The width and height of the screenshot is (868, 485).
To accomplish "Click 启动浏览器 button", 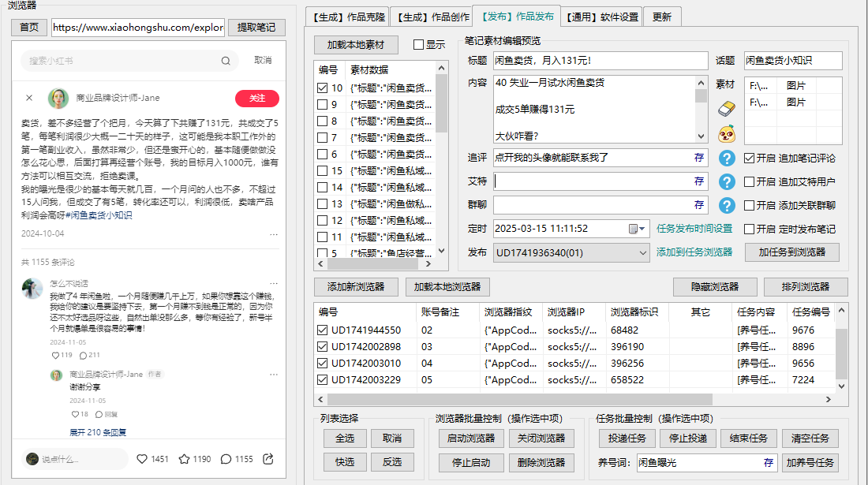I will [471, 438].
